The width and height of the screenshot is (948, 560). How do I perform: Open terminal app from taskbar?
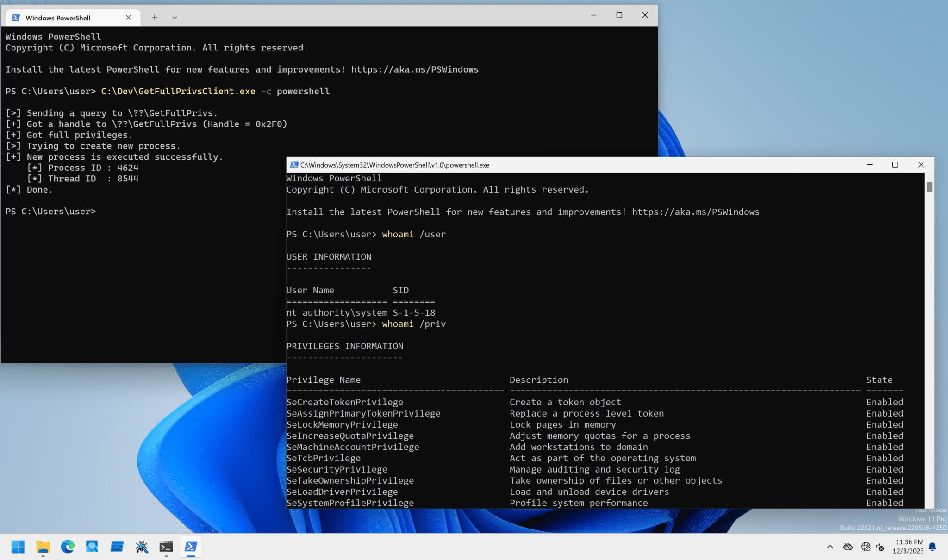165,547
